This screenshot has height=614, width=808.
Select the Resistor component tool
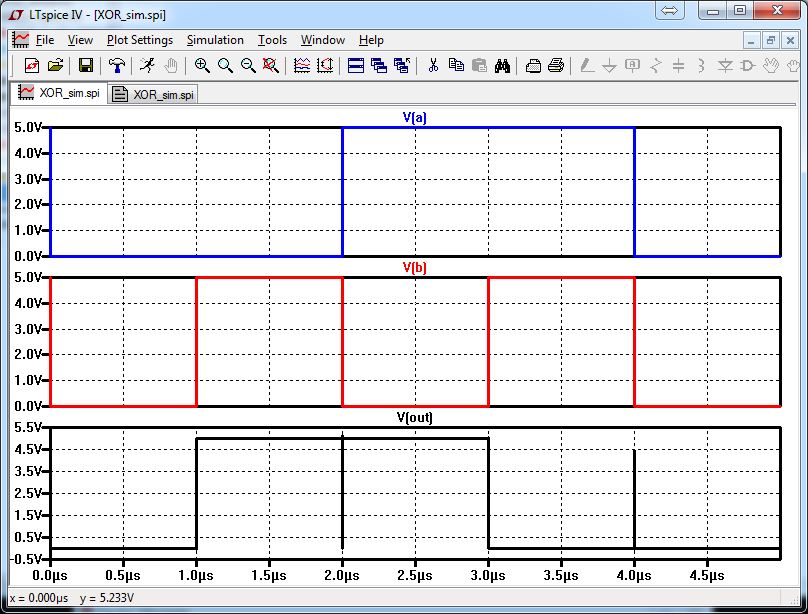(x=655, y=65)
